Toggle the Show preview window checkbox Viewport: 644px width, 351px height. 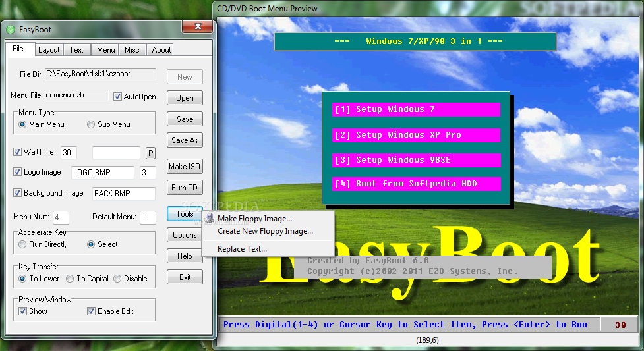tap(22, 311)
